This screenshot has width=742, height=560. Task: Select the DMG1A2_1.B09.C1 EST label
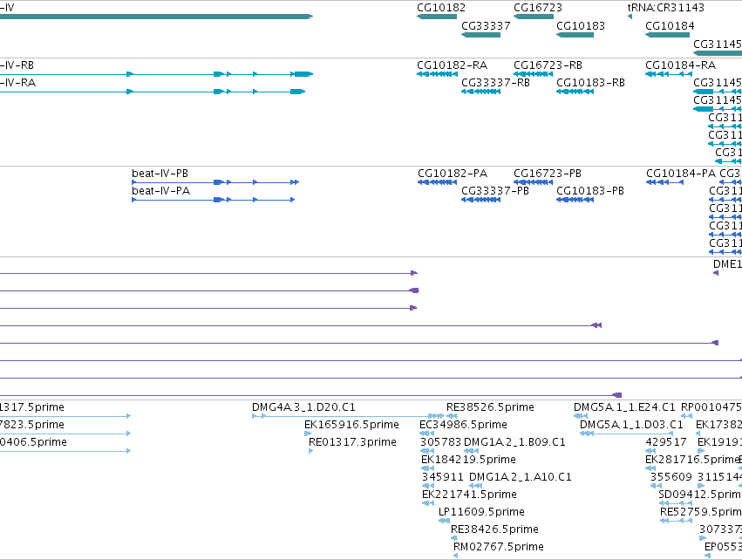point(514,442)
